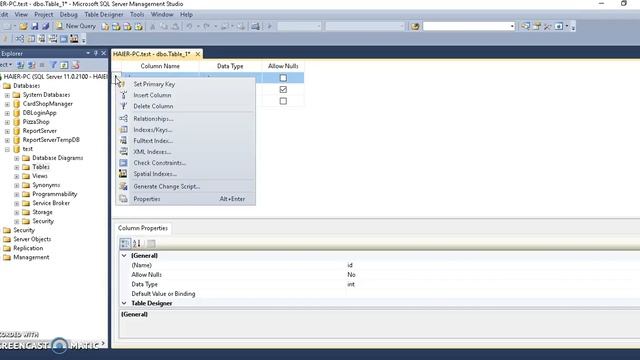Toggle Allow Nulls checkbox in the third row
The height and width of the screenshot is (360, 640).
click(x=283, y=101)
